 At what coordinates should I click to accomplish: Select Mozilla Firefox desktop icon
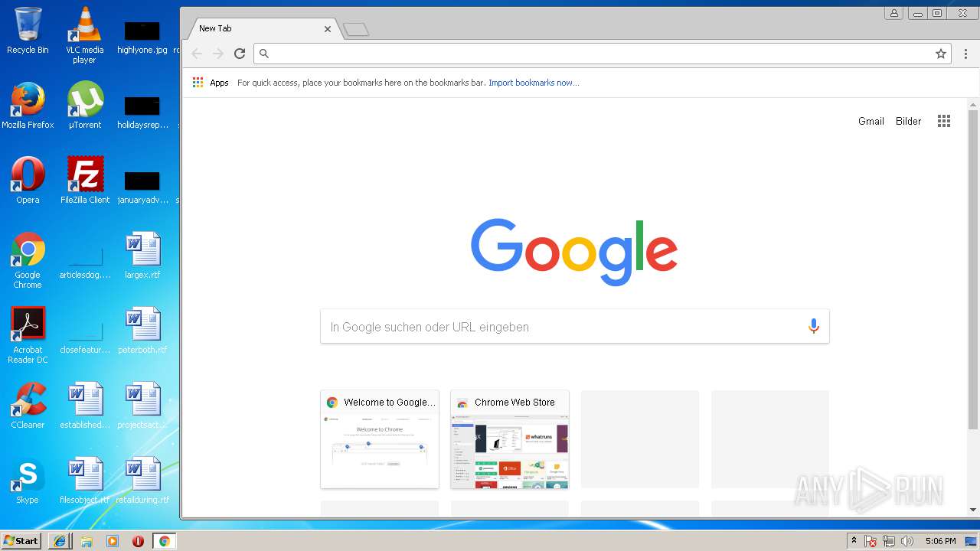28,106
